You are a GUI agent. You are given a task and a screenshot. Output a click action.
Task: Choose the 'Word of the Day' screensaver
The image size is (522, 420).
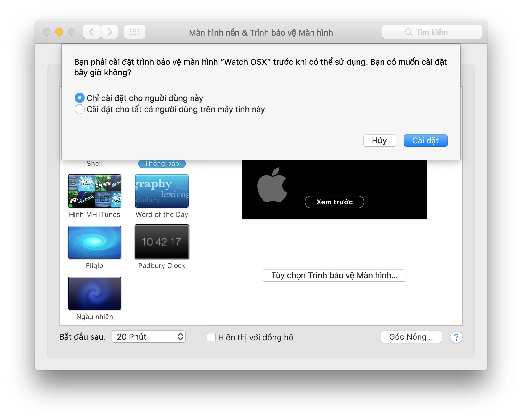tap(162, 191)
